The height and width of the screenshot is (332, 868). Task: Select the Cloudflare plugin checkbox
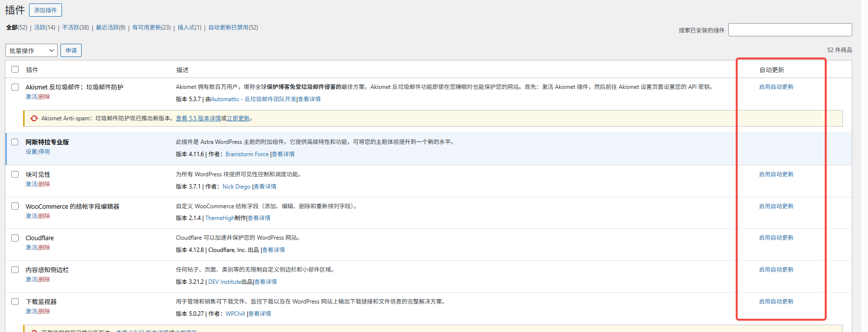pos(15,238)
